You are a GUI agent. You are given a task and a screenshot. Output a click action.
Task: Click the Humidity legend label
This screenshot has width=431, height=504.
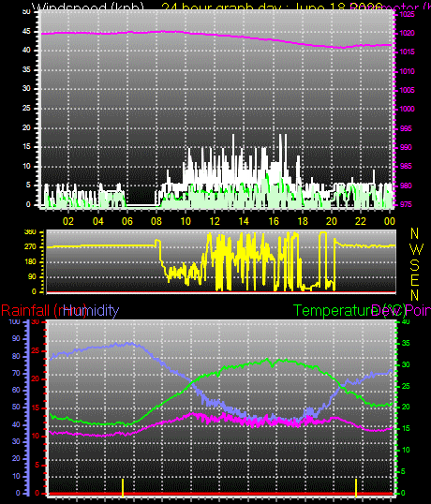(x=91, y=311)
